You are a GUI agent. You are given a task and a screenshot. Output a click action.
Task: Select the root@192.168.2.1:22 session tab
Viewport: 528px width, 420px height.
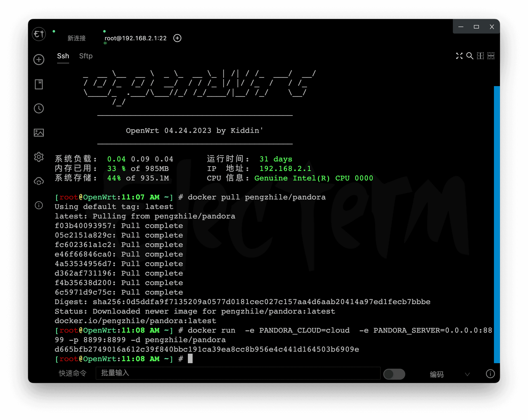(135, 38)
